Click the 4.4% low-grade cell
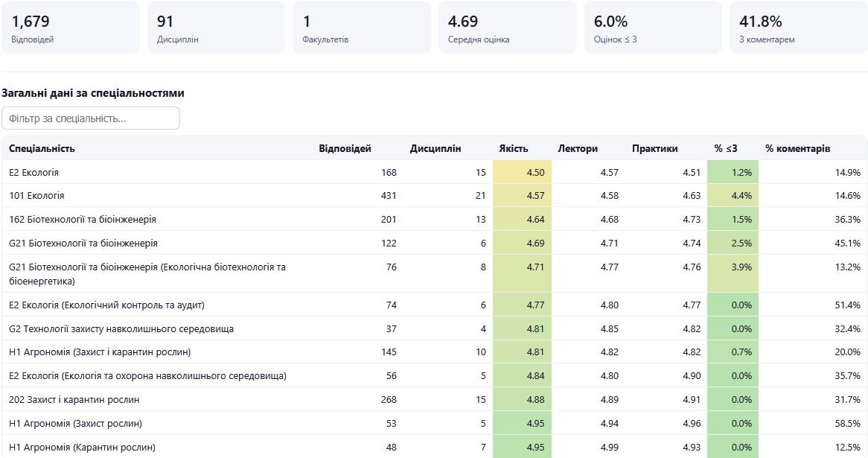 [733, 196]
